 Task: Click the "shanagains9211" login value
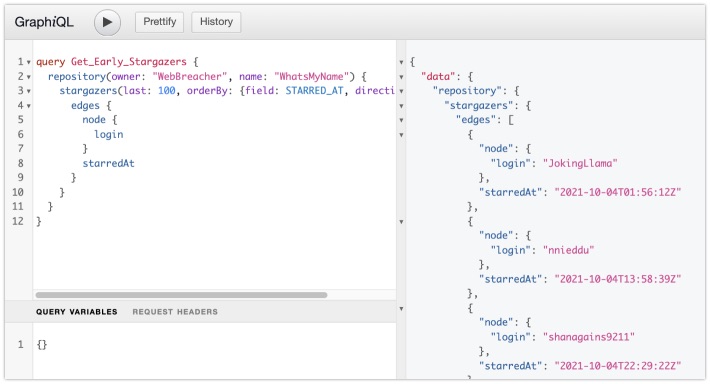click(x=589, y=337)
